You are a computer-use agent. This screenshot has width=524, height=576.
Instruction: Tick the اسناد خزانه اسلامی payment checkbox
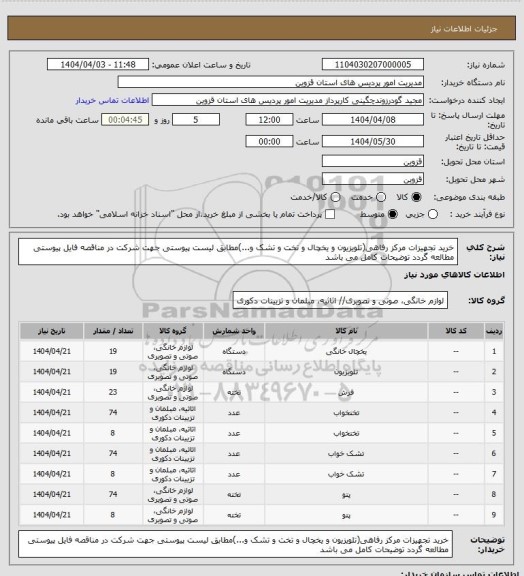[x=330, y=214]
